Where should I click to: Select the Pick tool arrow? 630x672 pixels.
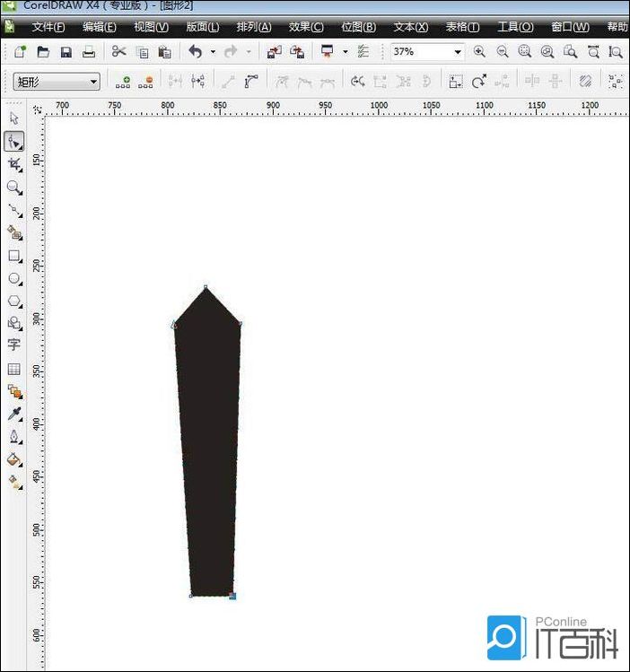click(x=14, y=118)
